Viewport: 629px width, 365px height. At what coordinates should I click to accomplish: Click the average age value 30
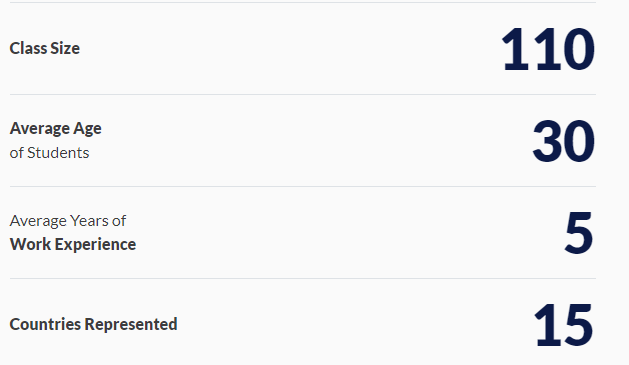click(x=563, y=141)
